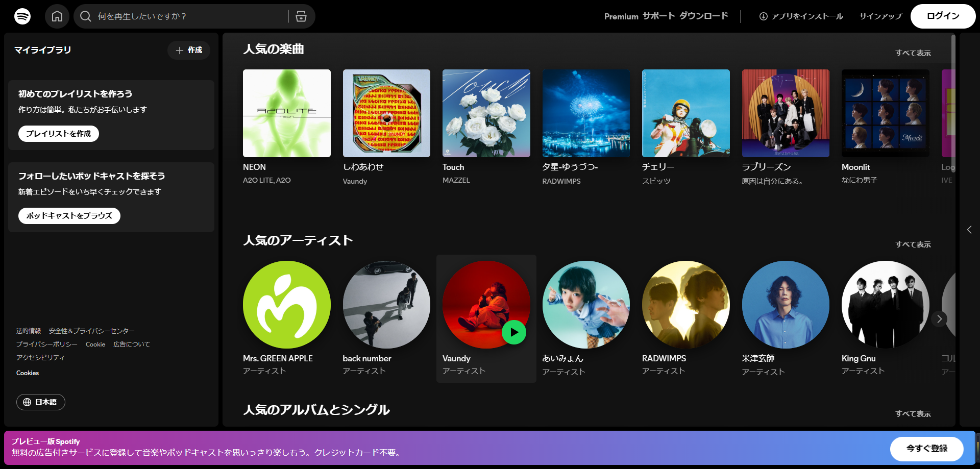Image resolution: width=980 pixels, height=469 pixels.
Task: Open the Cookie link beside プライバシーポリシー
Action: (x=95, y=344)
